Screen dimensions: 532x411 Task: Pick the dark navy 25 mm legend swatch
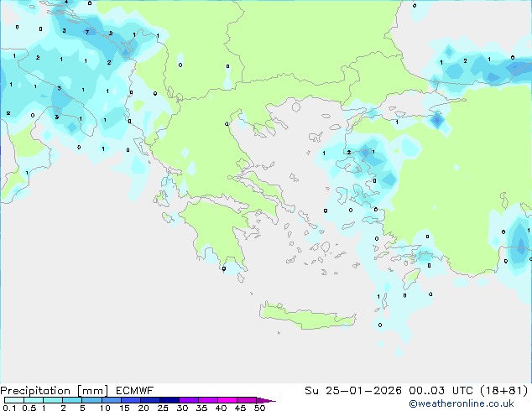tap(169, 401)
